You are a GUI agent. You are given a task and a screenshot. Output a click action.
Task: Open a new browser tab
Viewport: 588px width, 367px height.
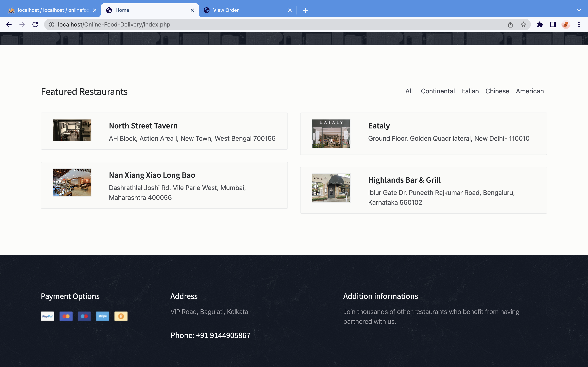[305, 10]
